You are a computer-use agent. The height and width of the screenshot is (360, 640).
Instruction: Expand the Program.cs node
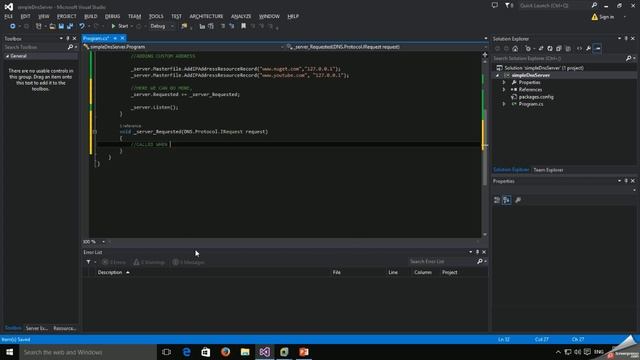[504, 104]
